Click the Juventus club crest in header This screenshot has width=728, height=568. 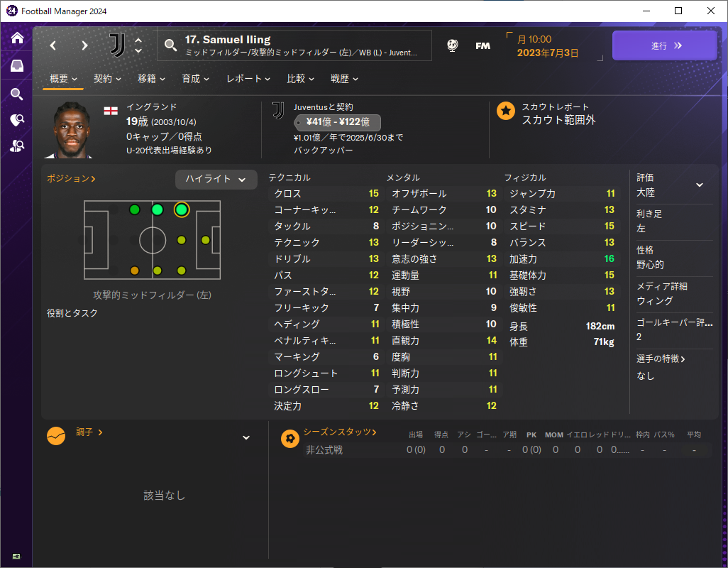[x=118, y=45]
